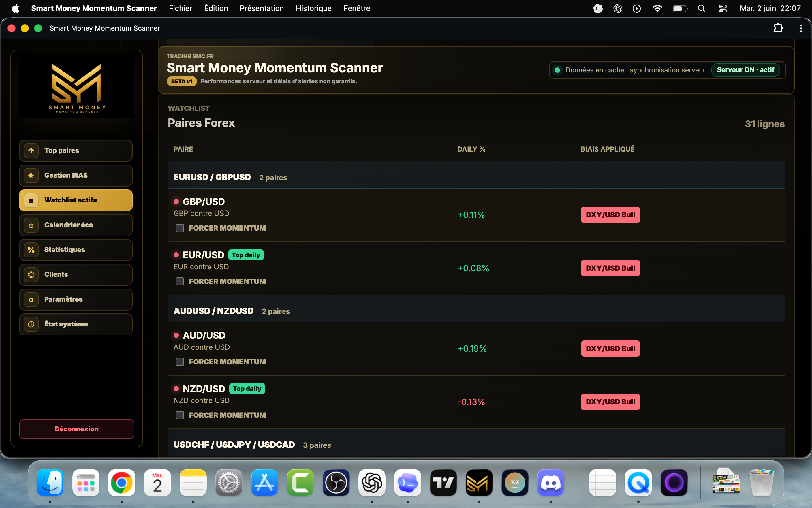Screen dimensions: 812x508
Task: Click the -0.13% daily value
Action: click(471, 402)
